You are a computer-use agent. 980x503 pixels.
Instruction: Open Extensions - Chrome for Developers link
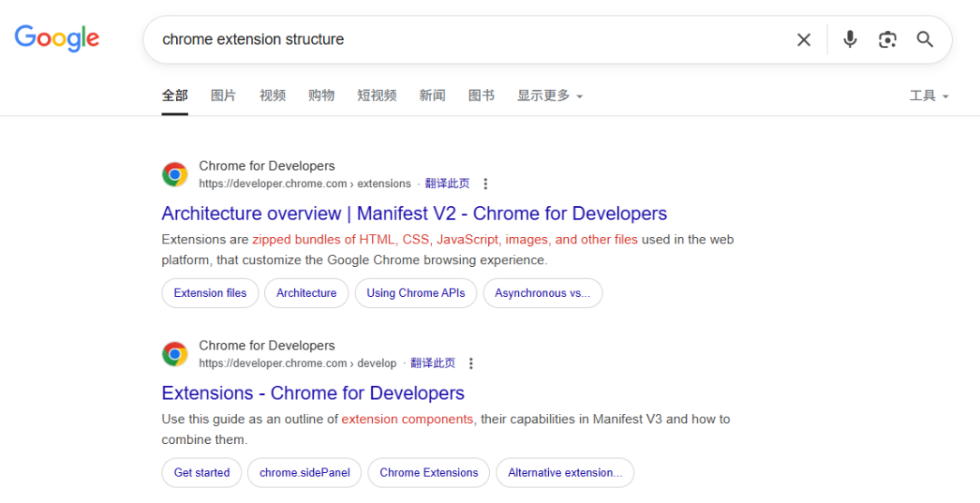[x=313, y=393]
